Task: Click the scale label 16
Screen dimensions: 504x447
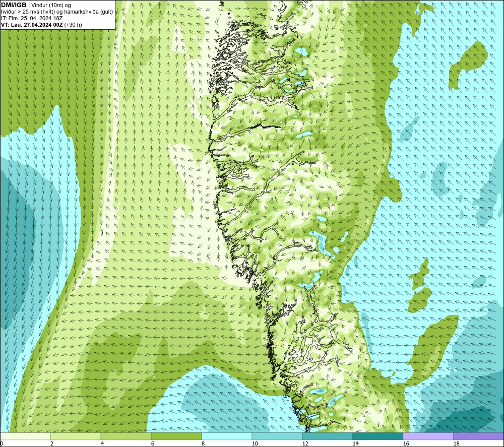Action: [x=406, y=443]
